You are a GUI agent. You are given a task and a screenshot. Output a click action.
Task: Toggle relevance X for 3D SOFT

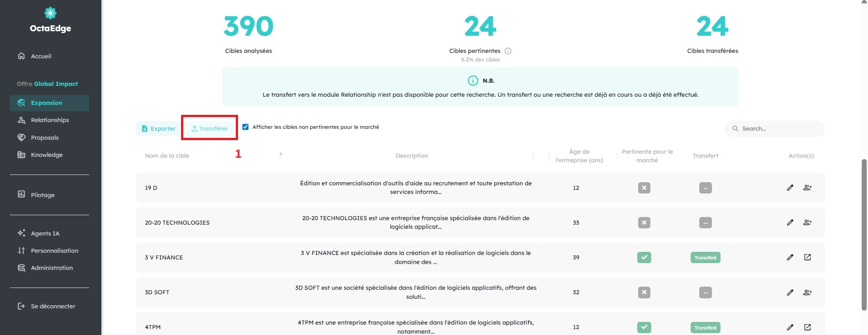[x=644, y=292]
